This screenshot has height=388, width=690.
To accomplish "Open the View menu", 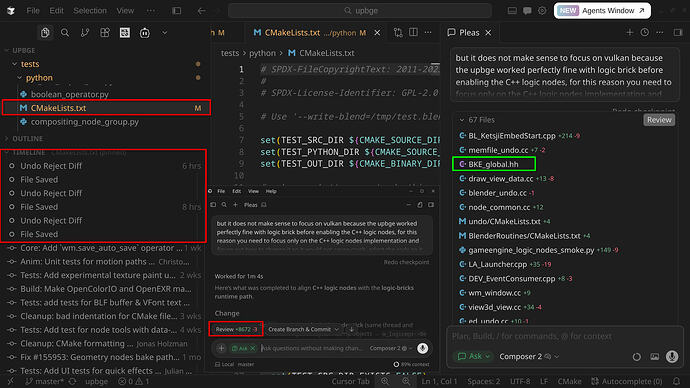I will point(125,11).
